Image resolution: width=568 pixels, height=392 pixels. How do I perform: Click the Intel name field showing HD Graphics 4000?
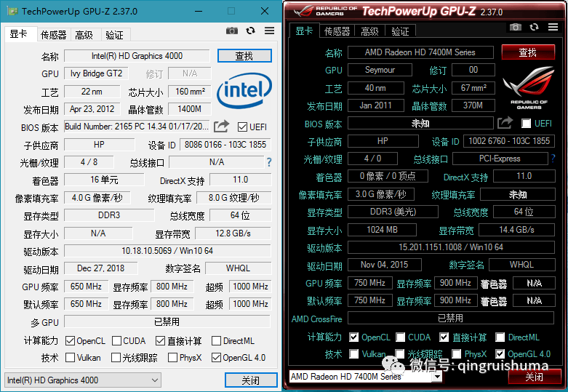[137, 56]
